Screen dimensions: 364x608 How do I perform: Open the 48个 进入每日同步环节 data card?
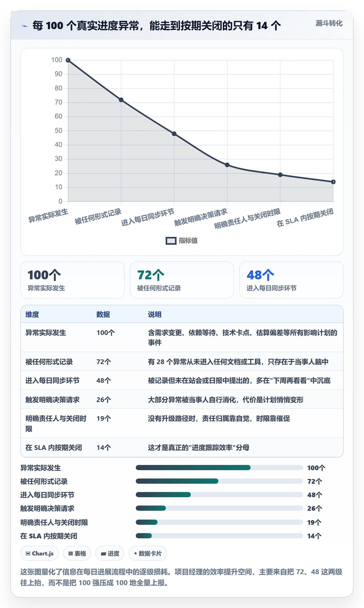(x=291, y=280)
